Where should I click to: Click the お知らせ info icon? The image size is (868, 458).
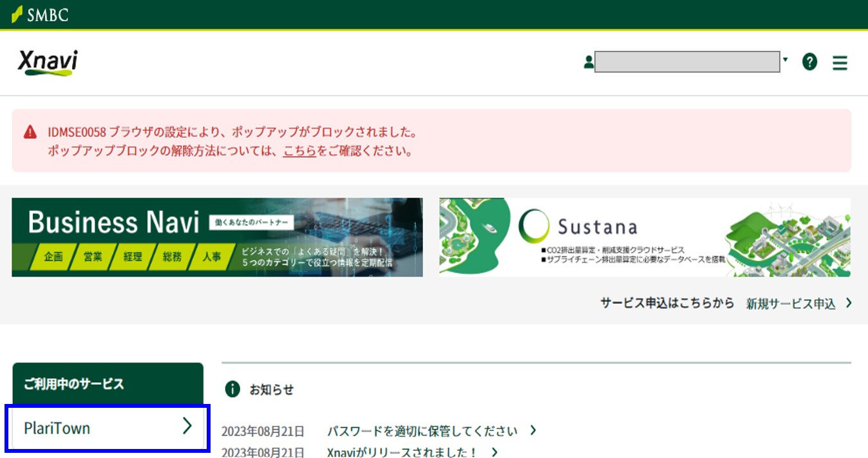click(232, 389)
